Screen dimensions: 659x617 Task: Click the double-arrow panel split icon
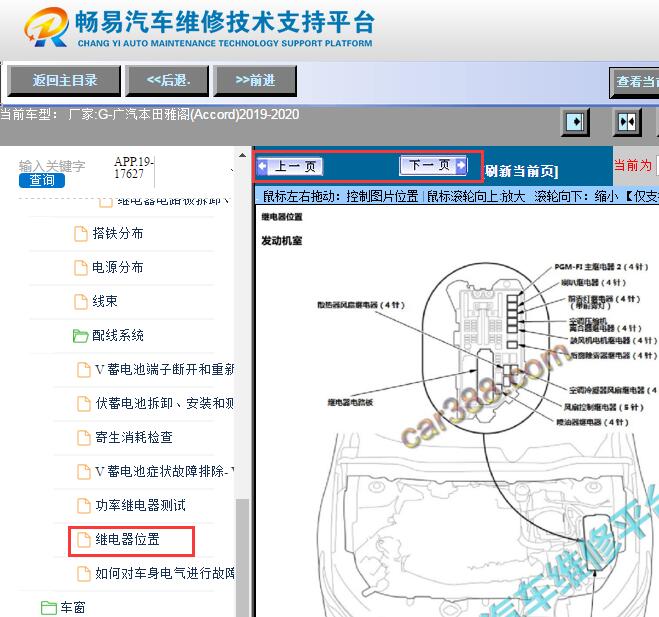(627, 122)
